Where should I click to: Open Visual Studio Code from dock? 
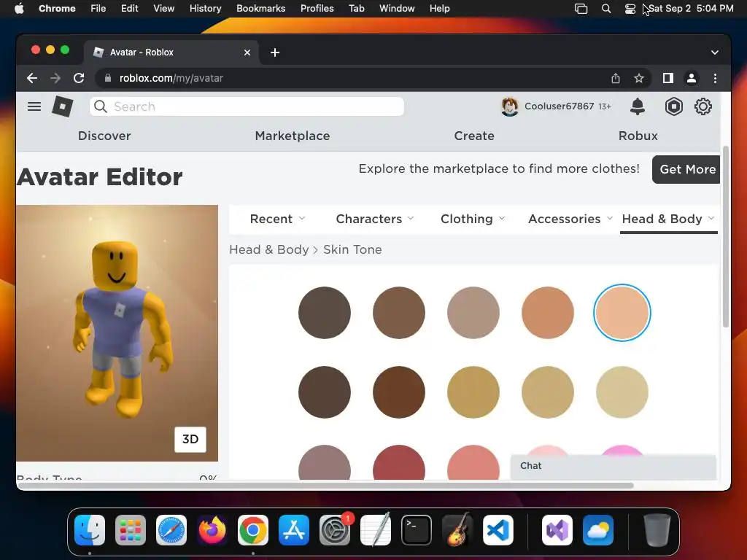point(498,529)
